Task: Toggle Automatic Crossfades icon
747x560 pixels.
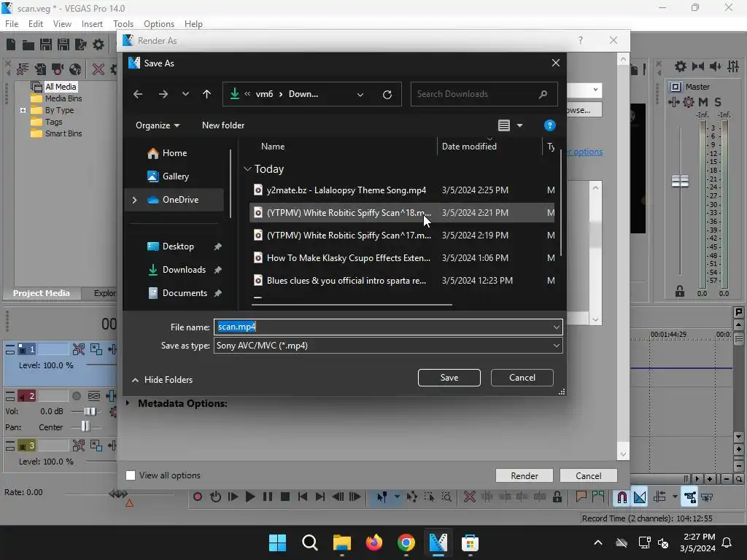Action: pos(640,497)
